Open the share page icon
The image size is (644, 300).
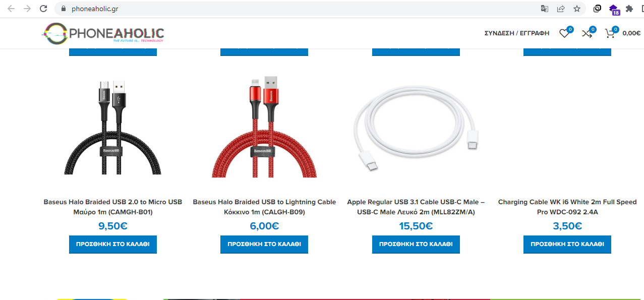pos(560,9)
